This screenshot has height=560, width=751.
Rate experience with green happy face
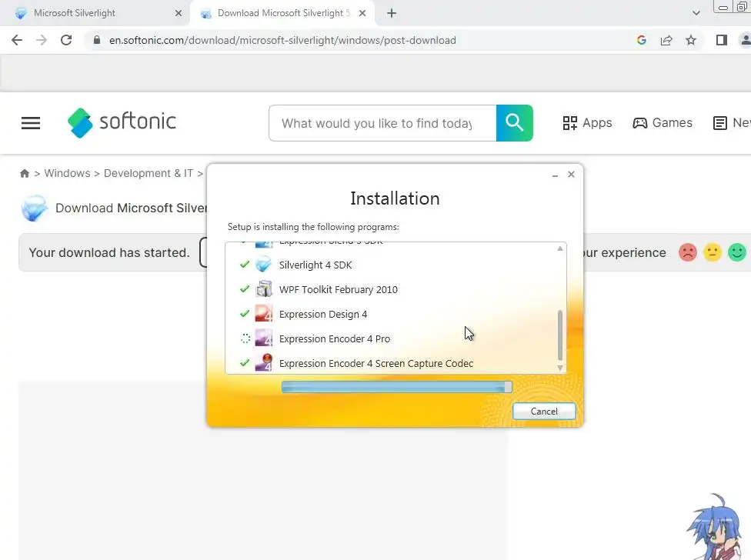point(736,252)
